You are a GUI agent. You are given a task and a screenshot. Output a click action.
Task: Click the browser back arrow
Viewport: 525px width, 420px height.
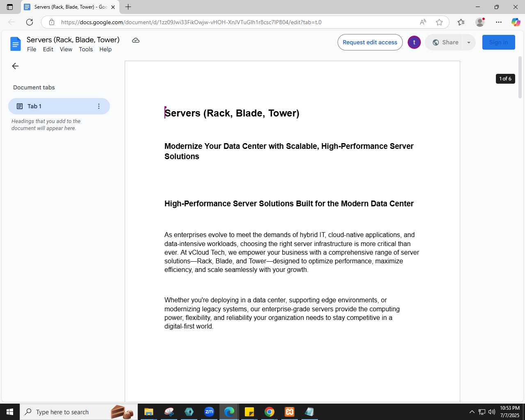11,22
